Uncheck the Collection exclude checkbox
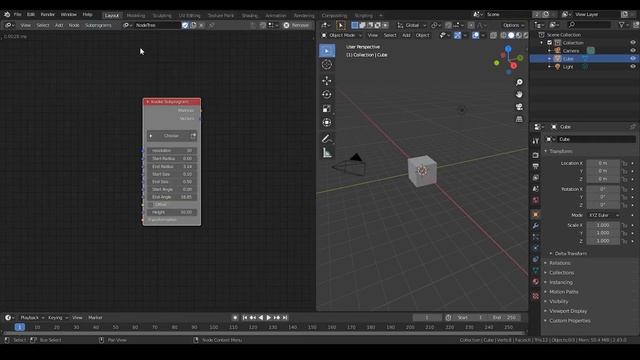Viewport: 640px width, 360px height. [549, 42]
